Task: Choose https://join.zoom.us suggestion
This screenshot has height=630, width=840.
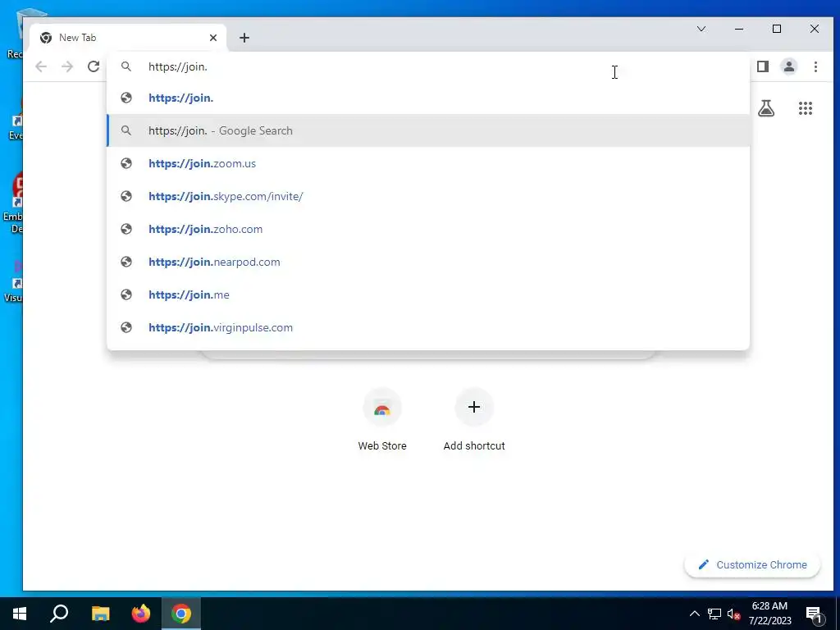Action: [428, 163]
